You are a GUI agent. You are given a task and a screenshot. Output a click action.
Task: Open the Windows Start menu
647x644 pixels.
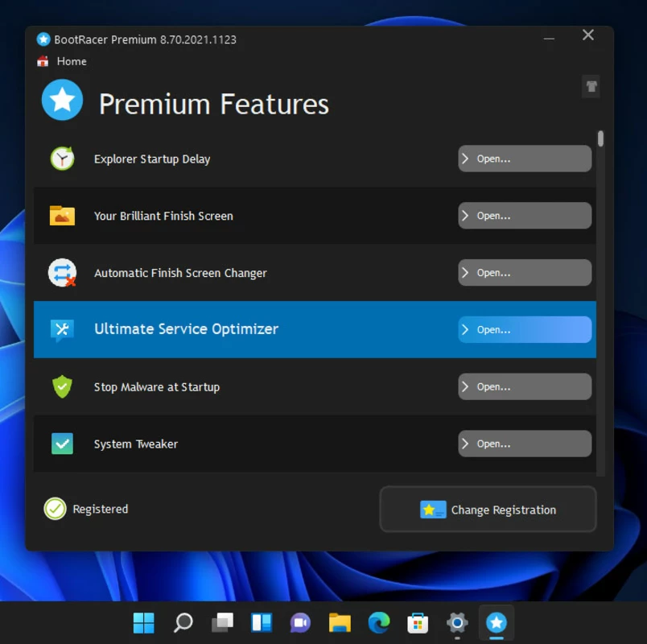click(x=143, y=622)
